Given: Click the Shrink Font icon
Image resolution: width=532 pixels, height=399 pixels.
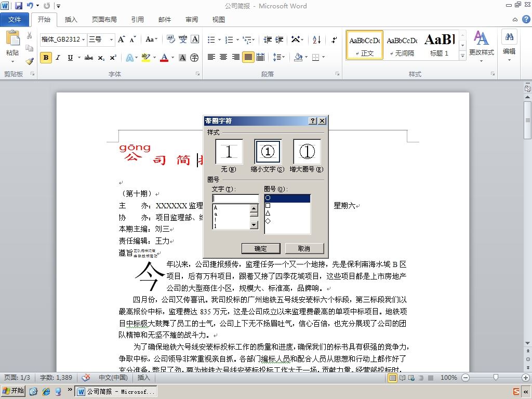Looking at the screenshot, I should 132,39.
